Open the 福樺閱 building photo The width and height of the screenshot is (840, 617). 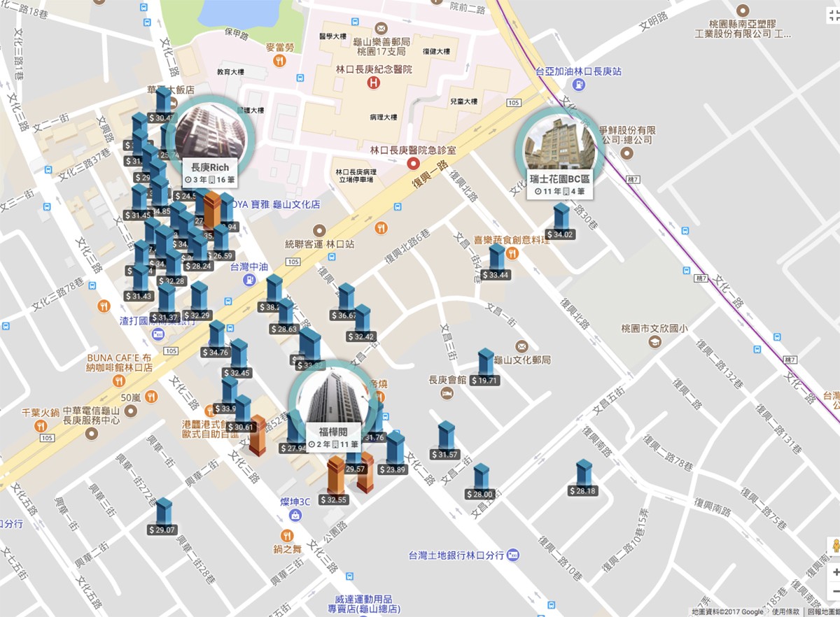point(333,397)
